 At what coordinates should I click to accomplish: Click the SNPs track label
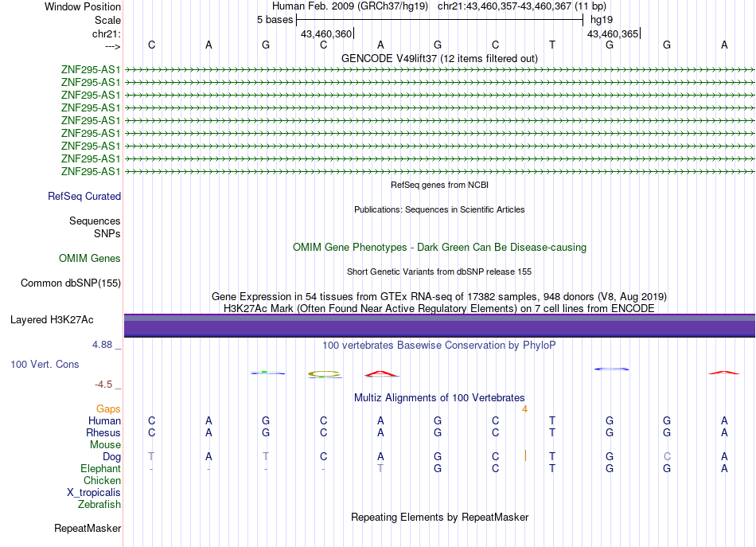[x=107, y=233]
